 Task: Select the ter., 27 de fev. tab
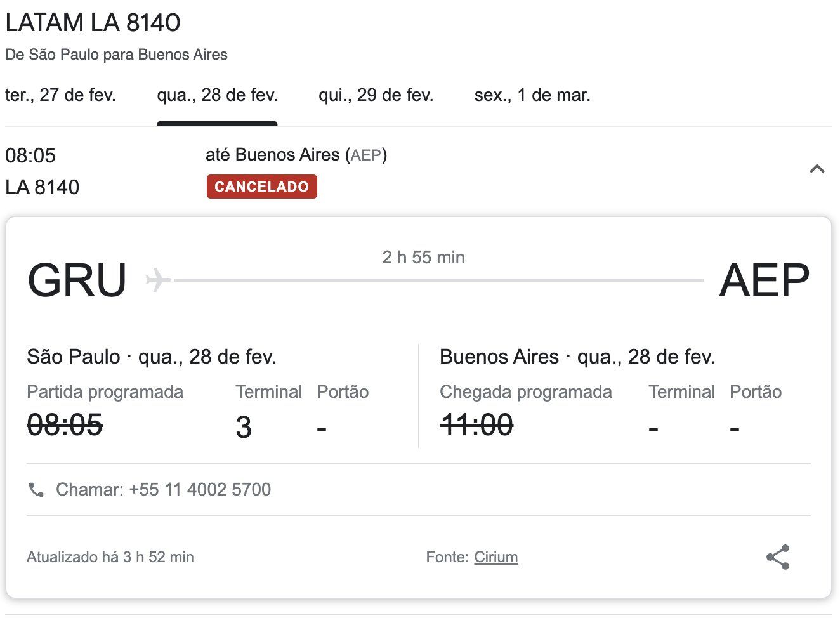click(x=60, y=95)
